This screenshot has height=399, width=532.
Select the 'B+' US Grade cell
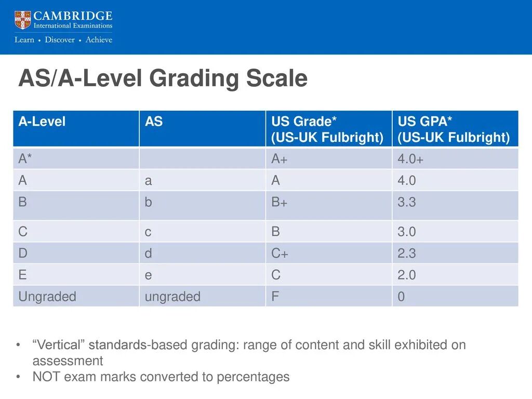280,202
